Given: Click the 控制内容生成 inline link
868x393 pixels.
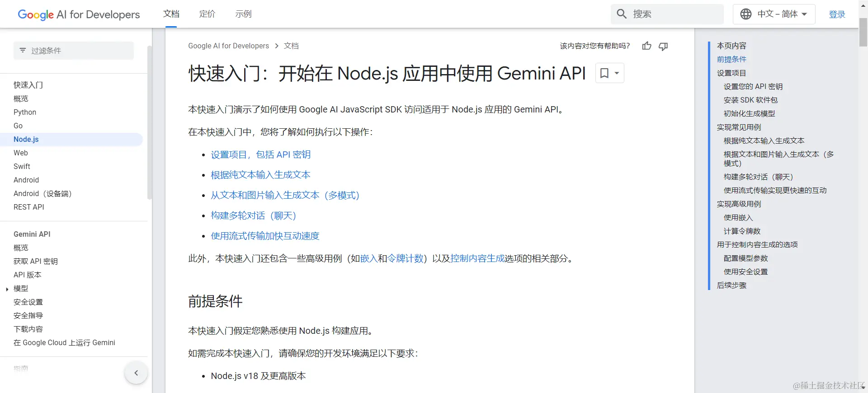Looking at the screenshot, I should 477,258.
